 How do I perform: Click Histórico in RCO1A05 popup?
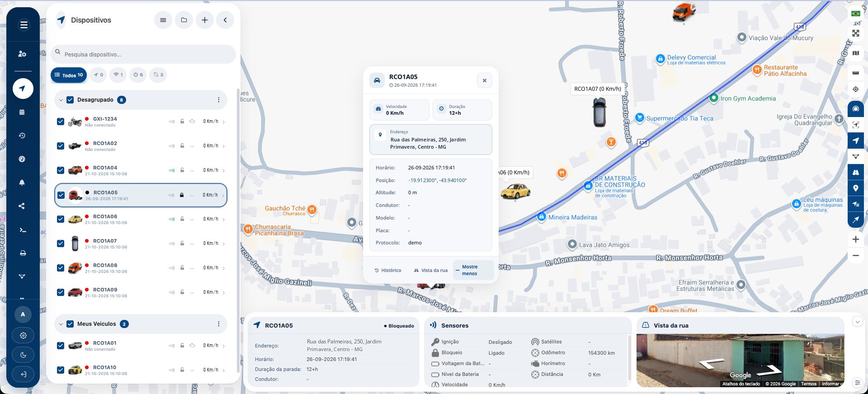pos(388,271)
